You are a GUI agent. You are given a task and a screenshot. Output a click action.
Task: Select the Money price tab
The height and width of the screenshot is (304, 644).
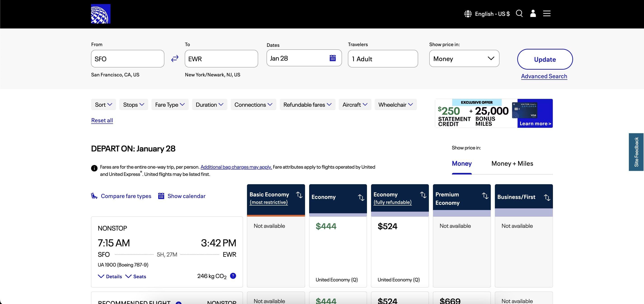(x=461, y=163)
